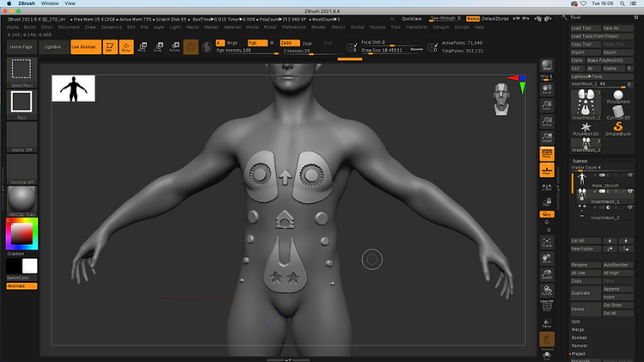The height and width of the screenshot is (362, 644).
Task: Click the camera head orientation icon
Action: [x=501, y=99]
